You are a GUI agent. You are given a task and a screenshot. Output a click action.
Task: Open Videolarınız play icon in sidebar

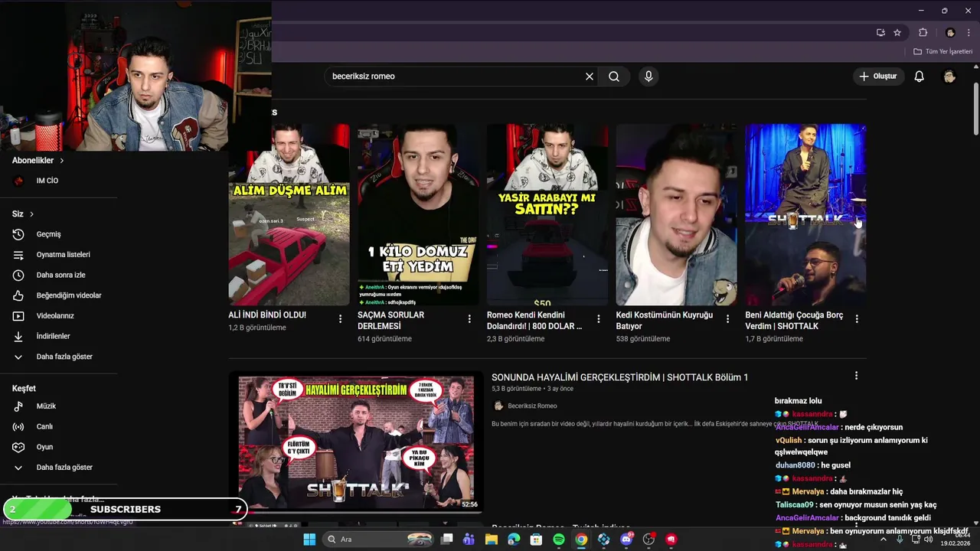tap(18, 316)
